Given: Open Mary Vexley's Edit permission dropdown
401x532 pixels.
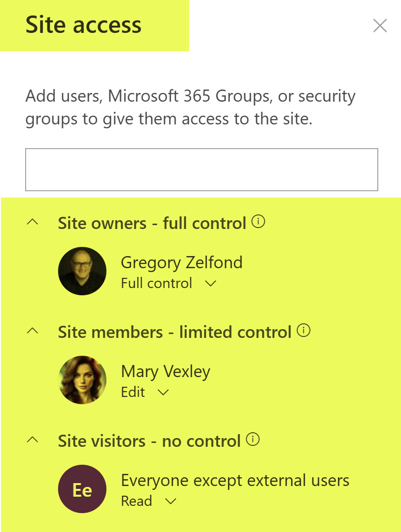Looking at the screenshot, I should (163, 393).
